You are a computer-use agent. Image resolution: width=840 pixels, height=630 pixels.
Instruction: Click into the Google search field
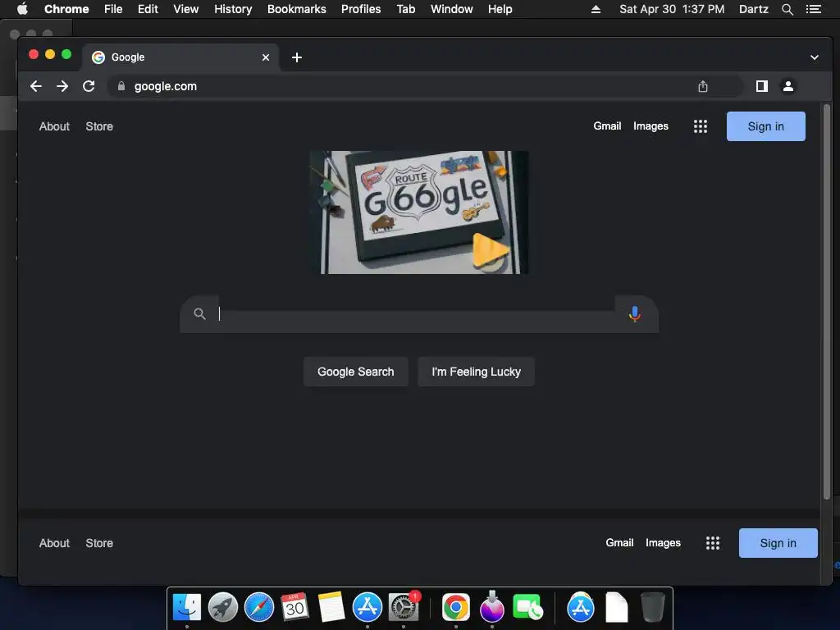coord(416,314)
